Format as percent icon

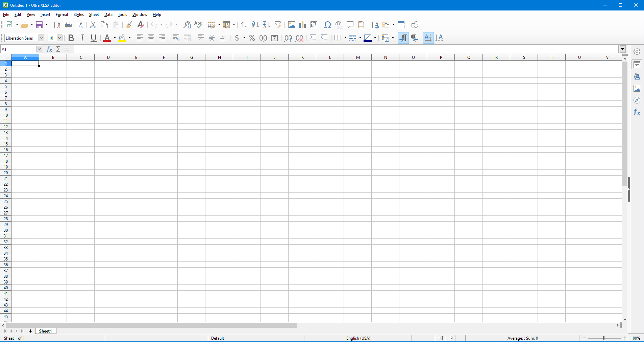coord(252,38)
